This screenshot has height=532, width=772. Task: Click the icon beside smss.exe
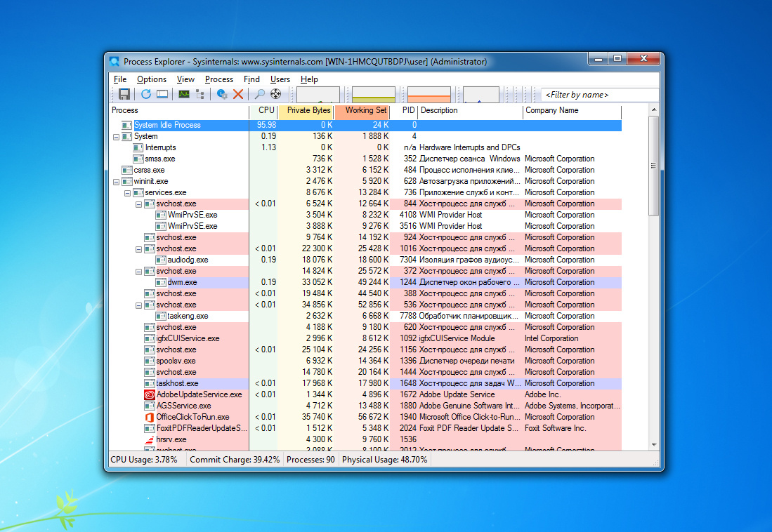(x=138, y=159)
